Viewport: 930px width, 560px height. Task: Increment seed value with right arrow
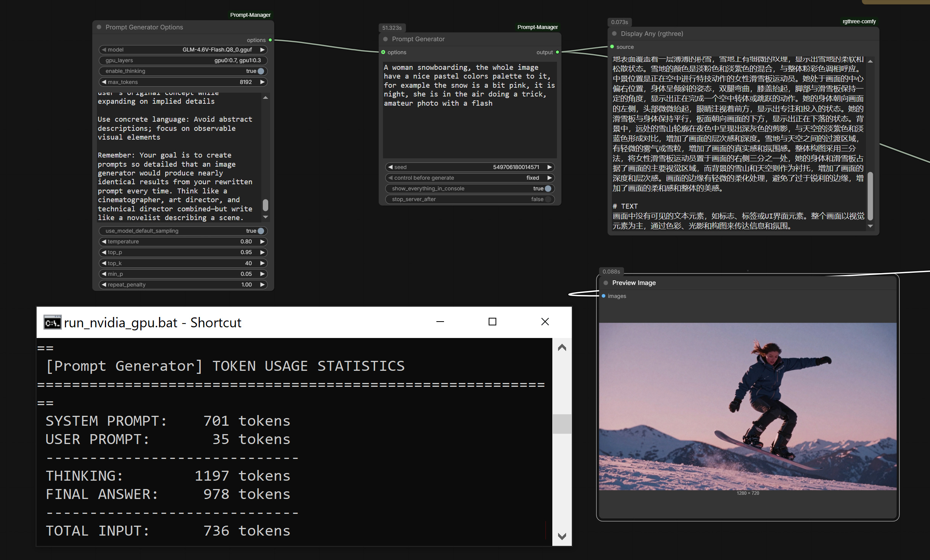coord(549,167)
